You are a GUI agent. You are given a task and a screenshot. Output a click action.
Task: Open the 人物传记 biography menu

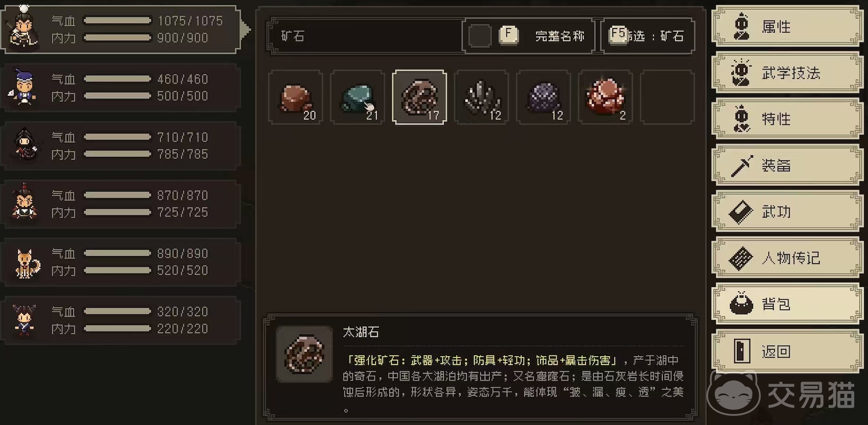788,258
